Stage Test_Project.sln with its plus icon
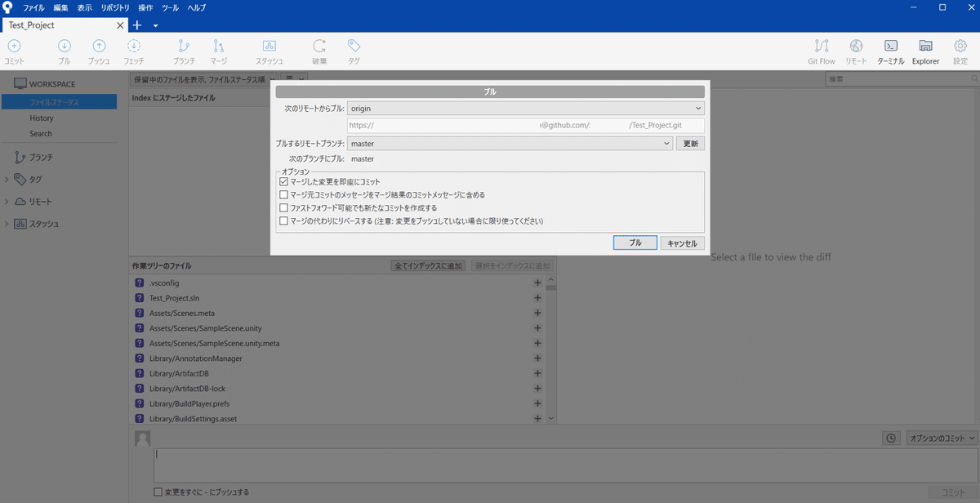This screenshot has width=980, height=503. 537,298
